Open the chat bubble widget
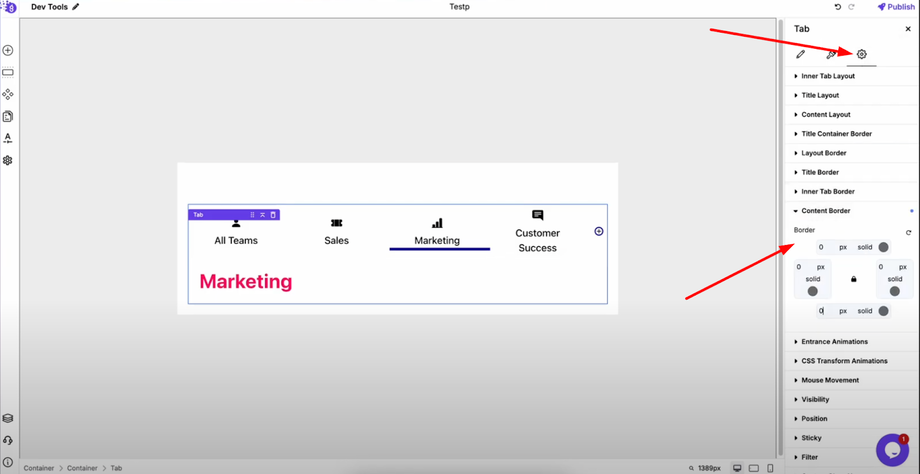Image resolution: width=920 pixels, height=474 pixels. pos(892,450)
